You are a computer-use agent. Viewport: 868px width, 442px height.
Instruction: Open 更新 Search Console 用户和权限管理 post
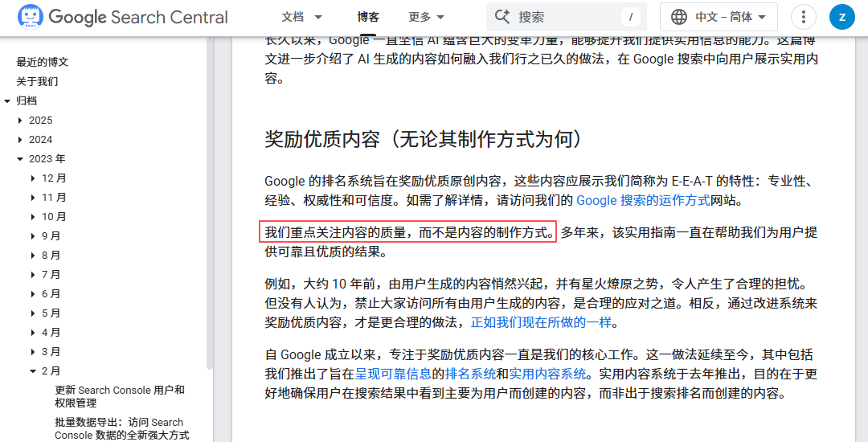[x=120, y=397]
